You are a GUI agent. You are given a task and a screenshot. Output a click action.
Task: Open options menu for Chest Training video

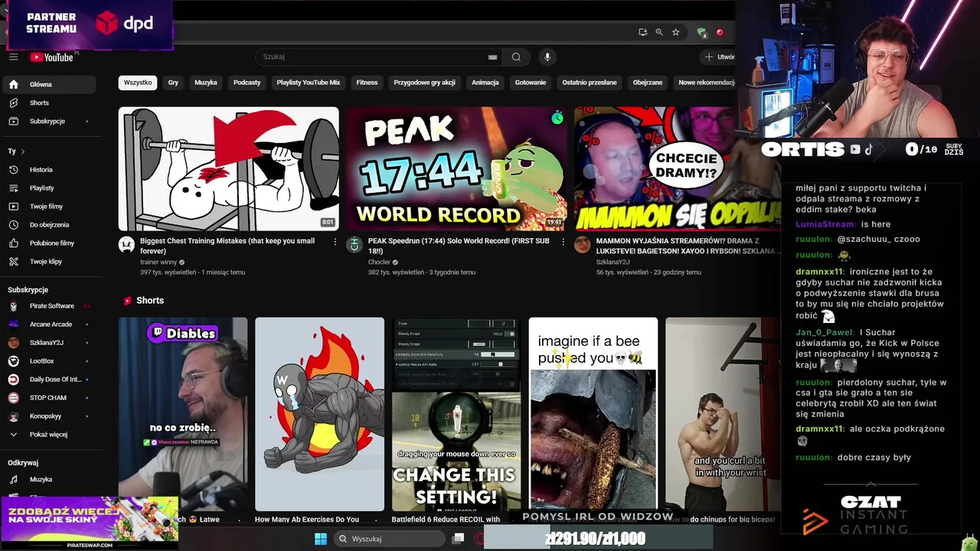coord(335,242)
